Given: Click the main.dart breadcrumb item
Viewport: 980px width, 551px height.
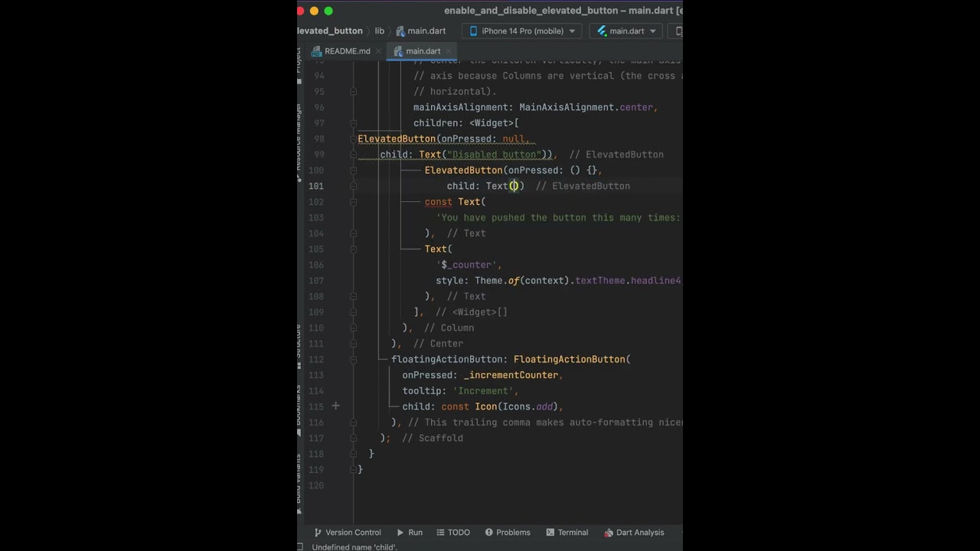Looking at the screenshot, I should 420,31.
